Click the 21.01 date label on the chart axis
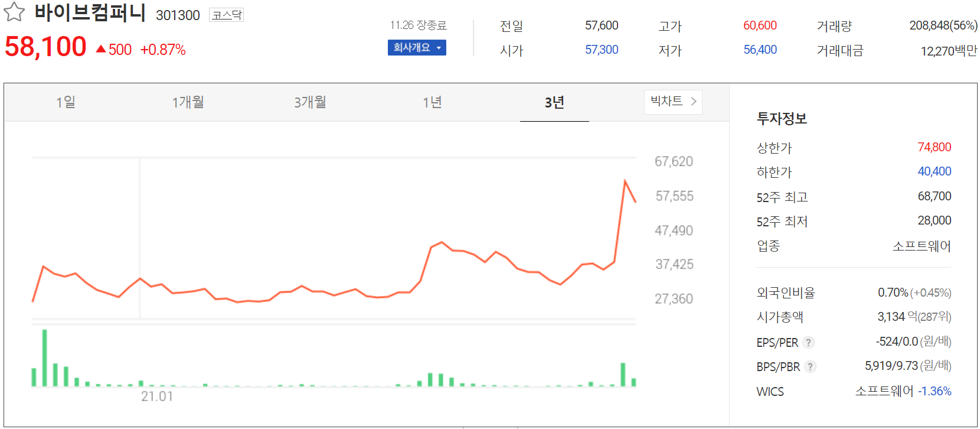980x429 pixels. (x=157, y=396)
